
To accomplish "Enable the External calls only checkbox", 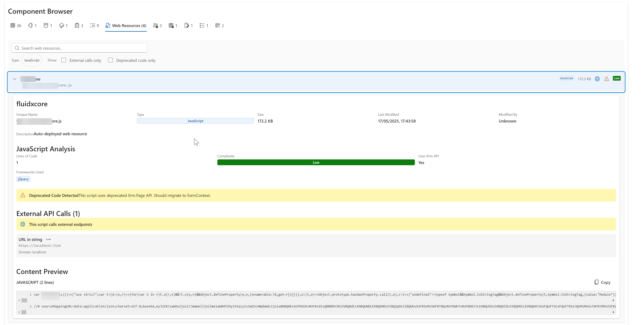I will click(x=64, y=60).
